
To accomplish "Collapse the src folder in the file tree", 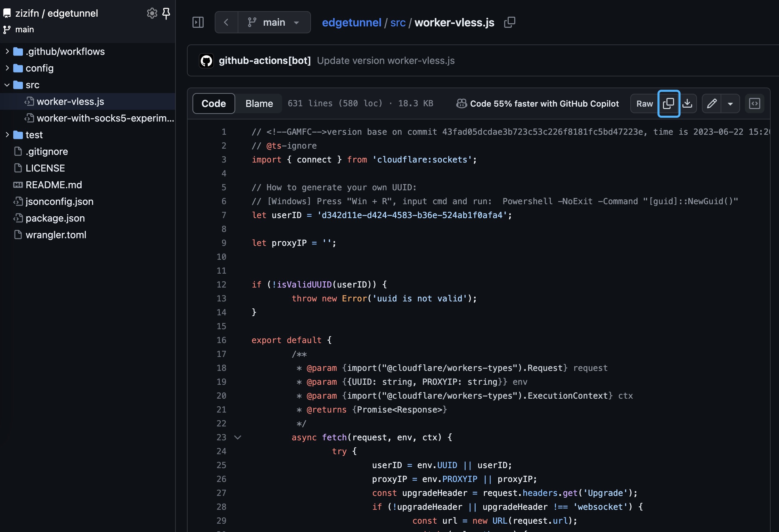I will tap(7, 85).
